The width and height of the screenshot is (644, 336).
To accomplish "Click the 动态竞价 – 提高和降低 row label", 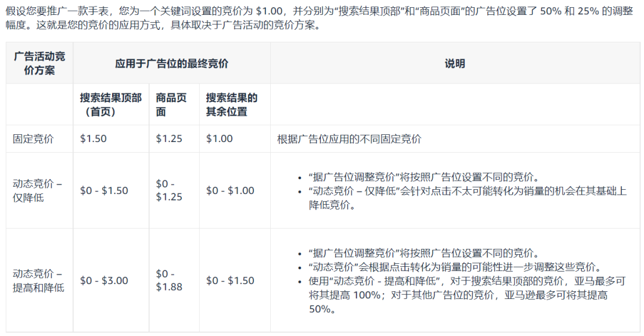I will pyautogui.click(x=38, y=280).
